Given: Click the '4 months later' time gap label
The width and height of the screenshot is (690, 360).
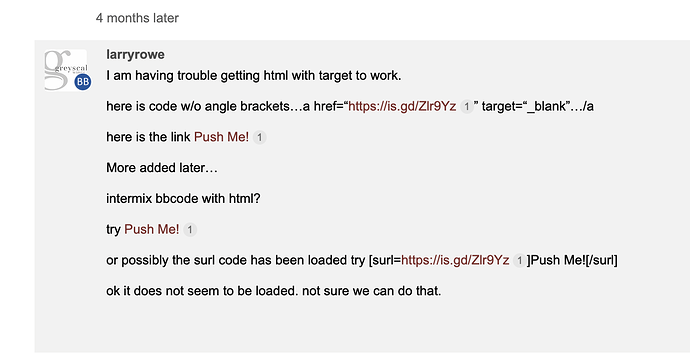Looking at the screenshot, I should [x=137, y=18].
